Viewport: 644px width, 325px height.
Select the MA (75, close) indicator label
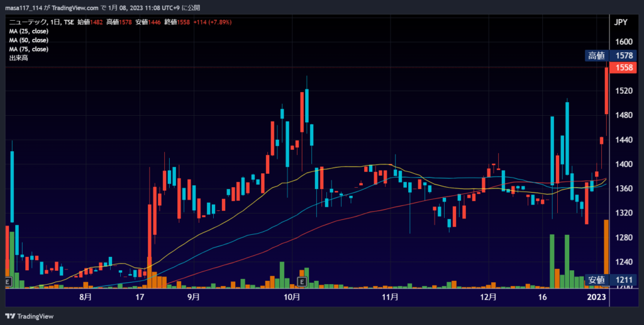[29, 49]
